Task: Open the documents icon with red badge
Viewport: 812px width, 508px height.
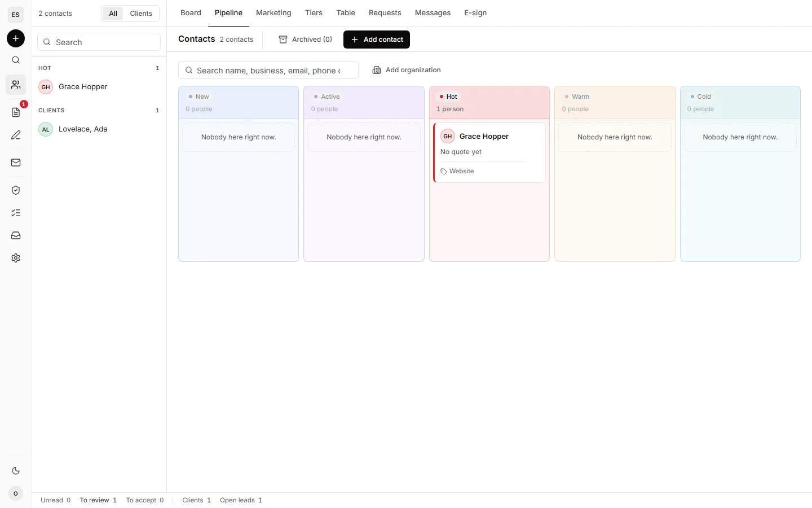Action: 16,112
